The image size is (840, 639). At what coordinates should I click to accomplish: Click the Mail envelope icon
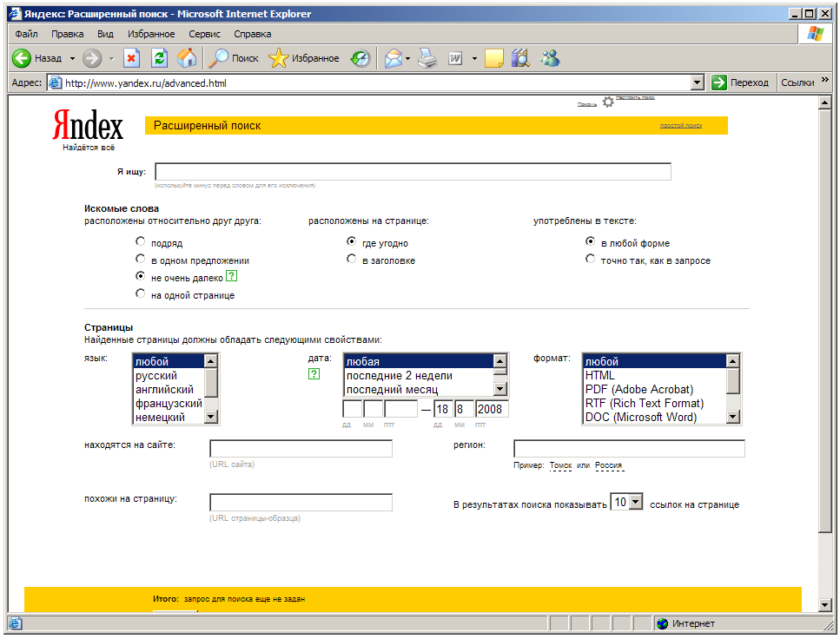(394, 58)
